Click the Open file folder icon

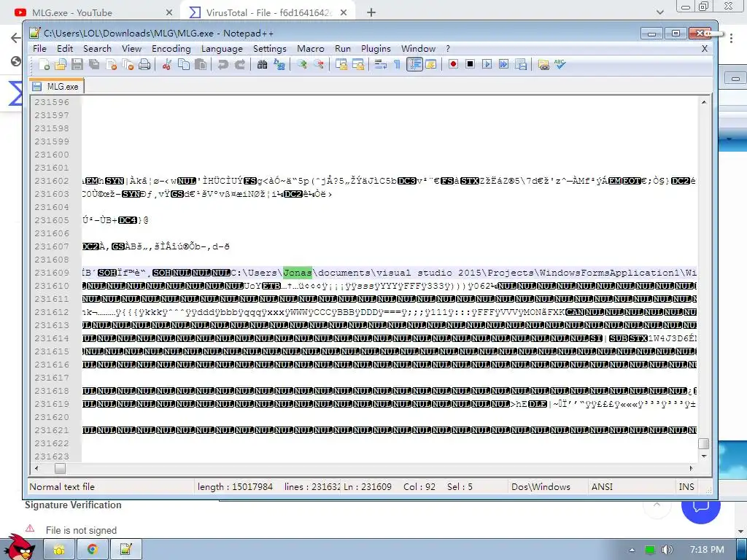[61, 64]
